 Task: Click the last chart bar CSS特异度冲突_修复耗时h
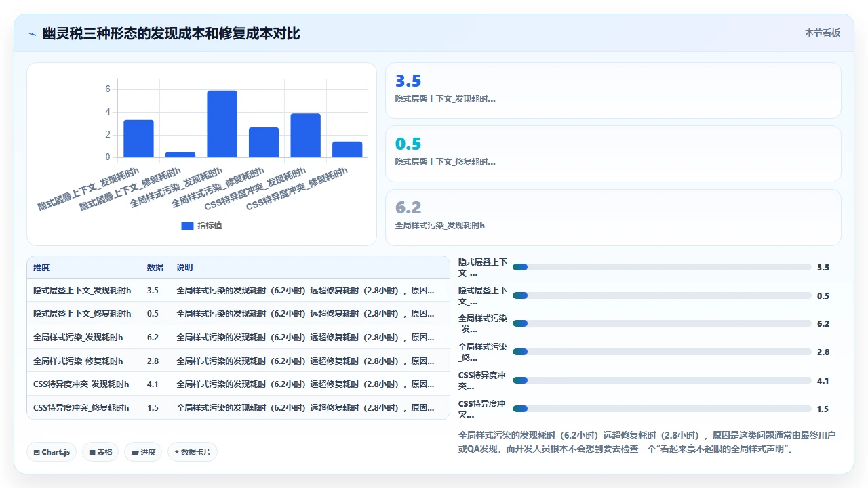pos(347,149)
